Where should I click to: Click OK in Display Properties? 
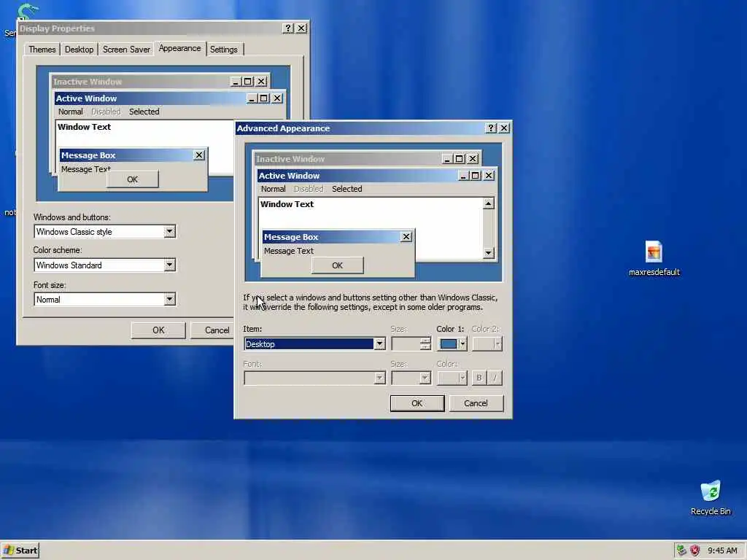158,330
